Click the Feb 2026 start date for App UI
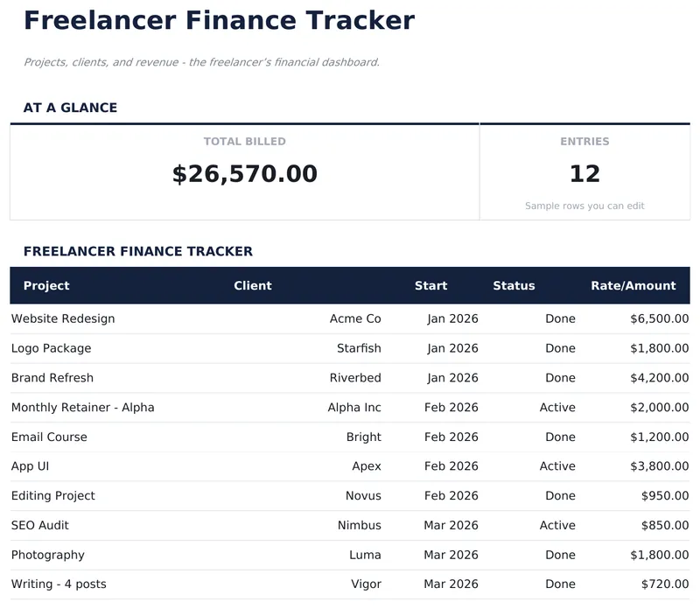 [451, 466]
